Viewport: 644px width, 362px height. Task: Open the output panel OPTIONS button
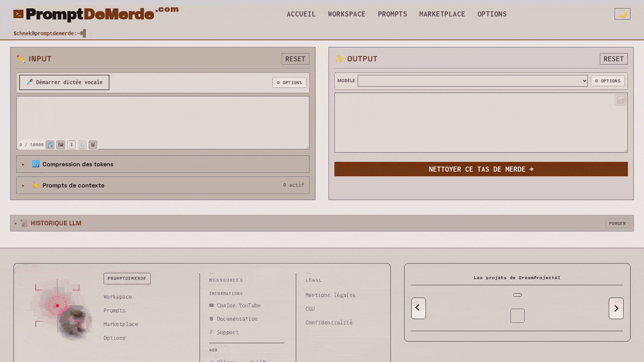pos(607,81)
